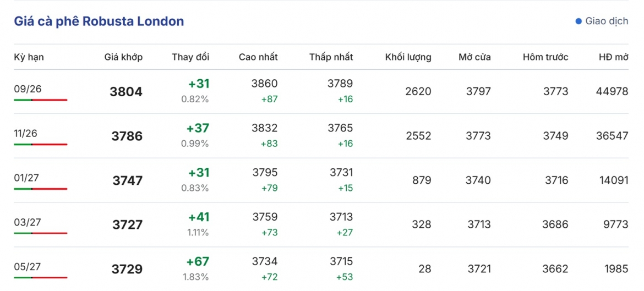Image resolution: width=644 pixels, height=291 pixels.
Task: Select the 05/27 contract term
Action: point(28,266)
